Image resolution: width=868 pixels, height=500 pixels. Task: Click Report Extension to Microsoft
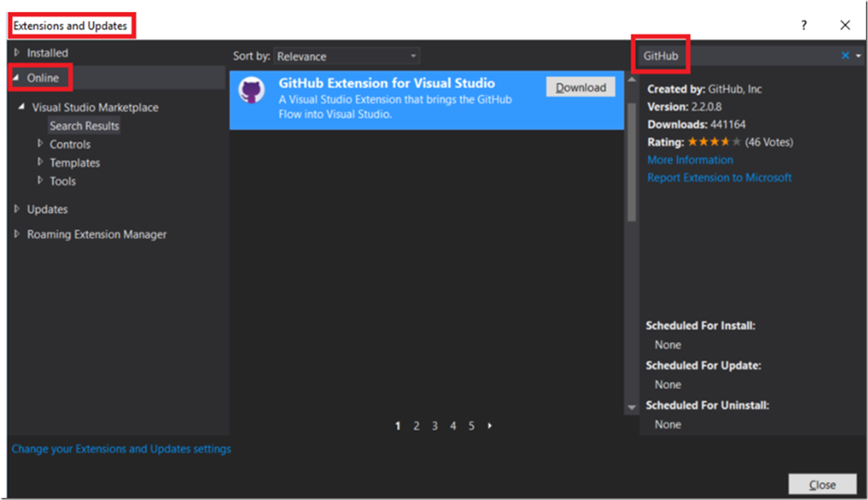(x=719, y=177)
